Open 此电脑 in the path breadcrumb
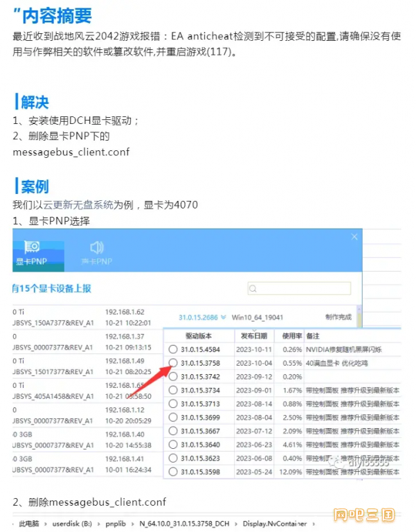Image resolution: width=416 pixels, height=532 pixels. point(29,524)
